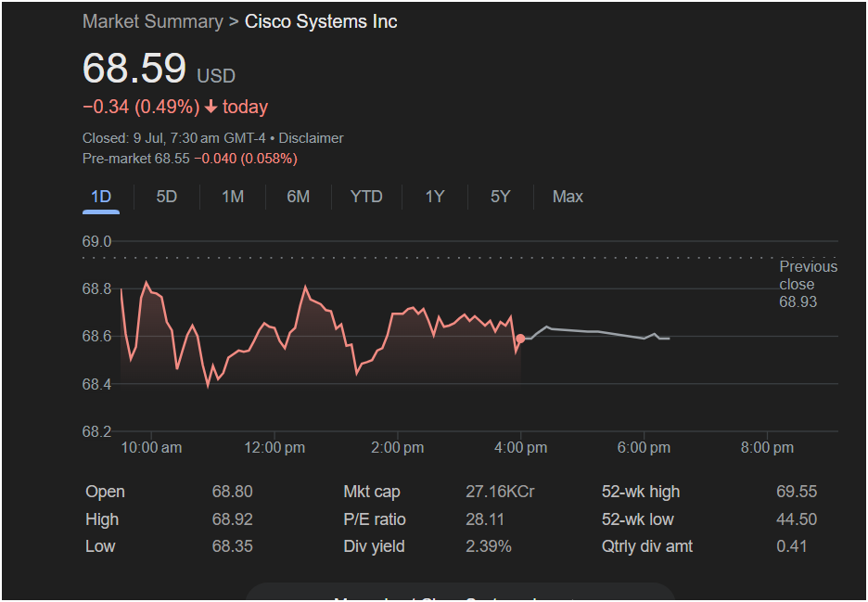
Task: Click the 10:00 am axis label
Action: click(151, 447)
